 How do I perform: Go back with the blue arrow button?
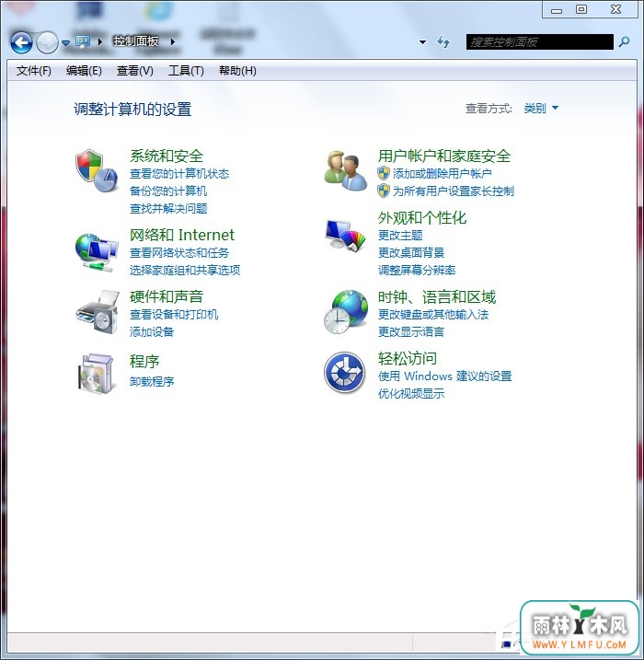pos(21,42)
